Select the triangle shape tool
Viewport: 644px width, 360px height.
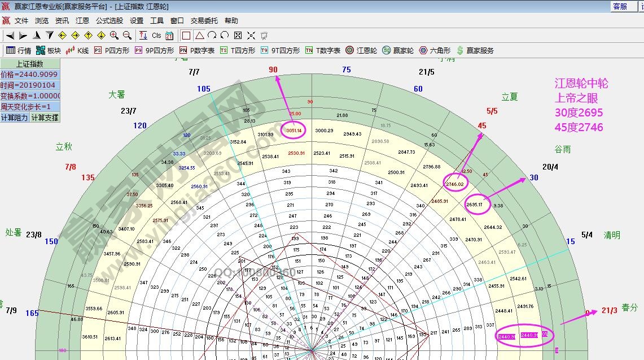199,35
